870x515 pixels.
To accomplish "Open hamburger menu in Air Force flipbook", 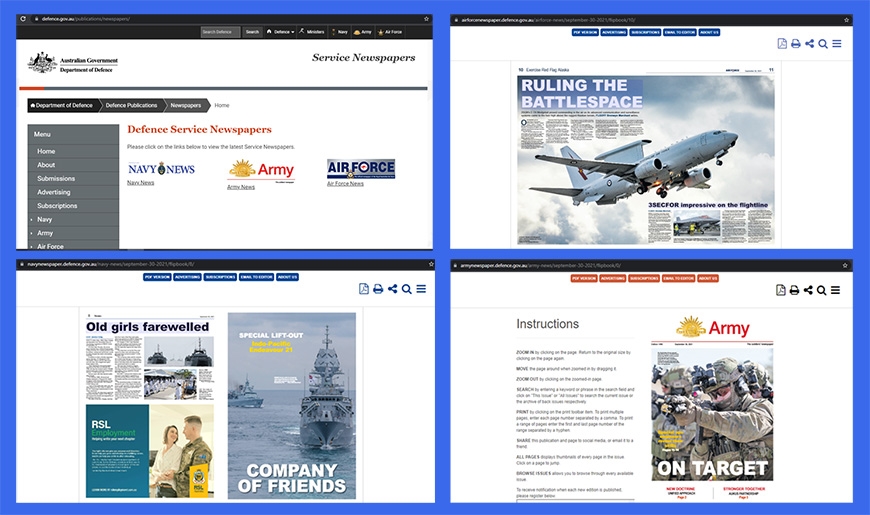I will coord(837,43).
